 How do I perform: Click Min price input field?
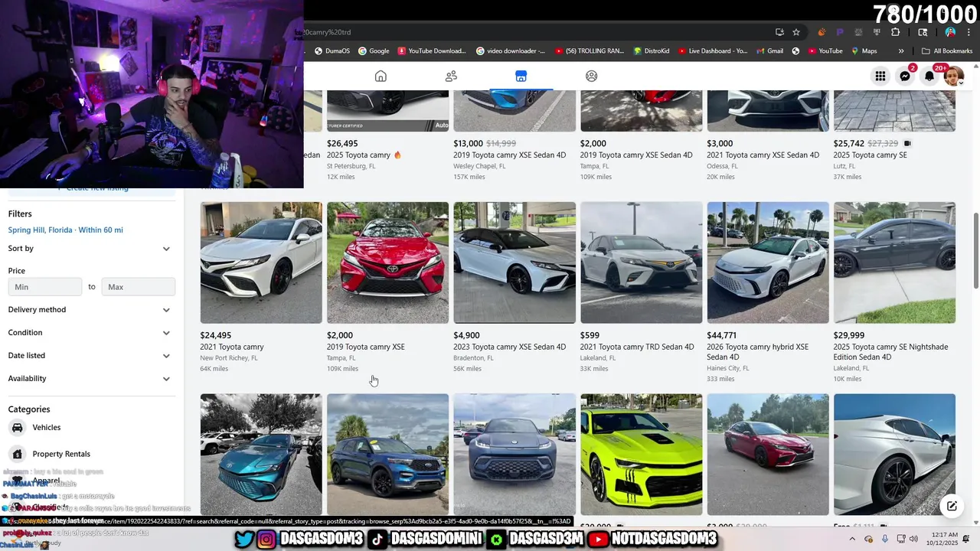point(45,287)
